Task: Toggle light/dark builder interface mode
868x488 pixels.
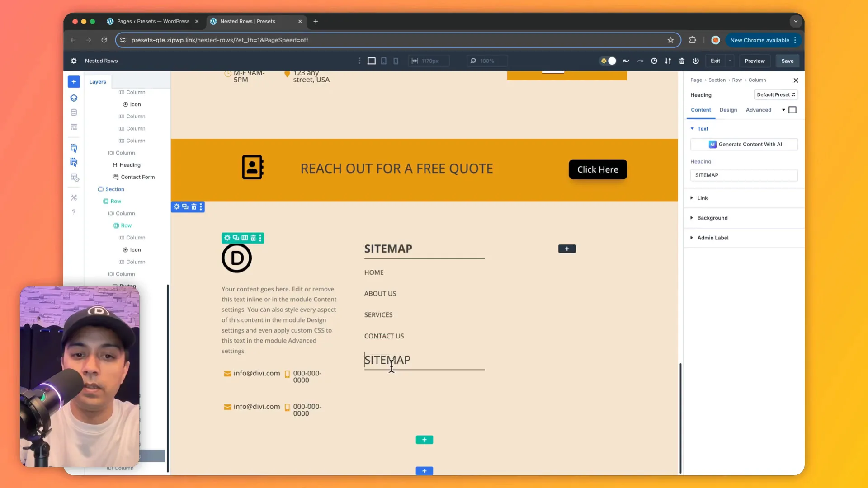Action: tap(608, 61)
